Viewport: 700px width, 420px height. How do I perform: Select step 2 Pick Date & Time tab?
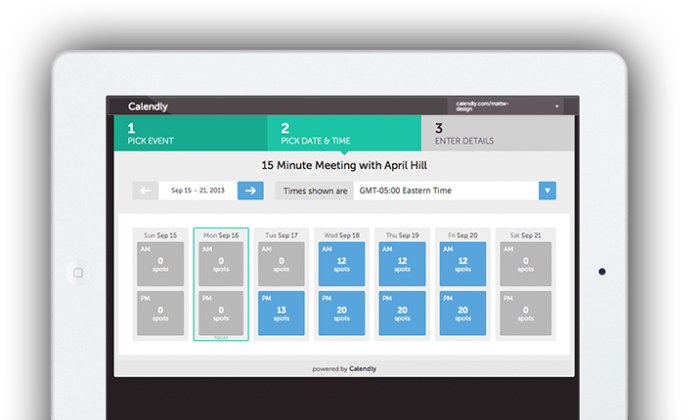pos(344,133)
